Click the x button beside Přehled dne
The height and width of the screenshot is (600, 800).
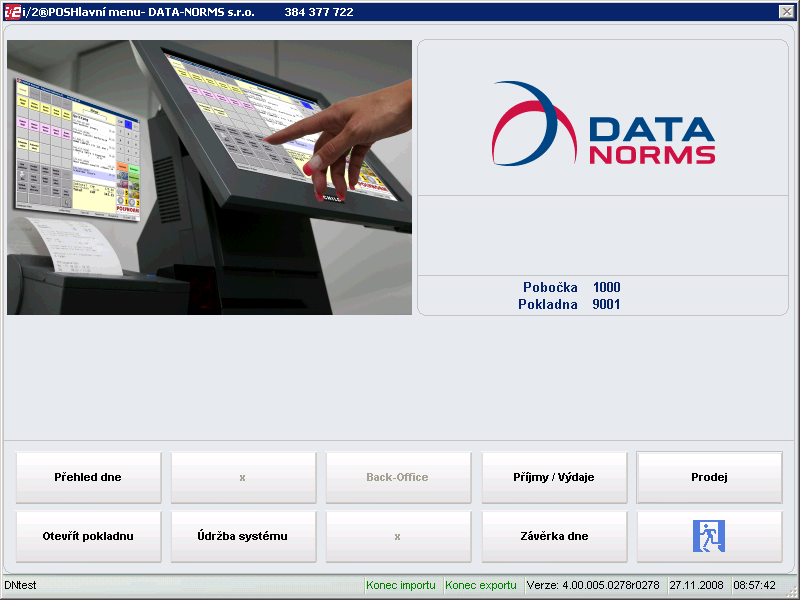click(243, 478)
